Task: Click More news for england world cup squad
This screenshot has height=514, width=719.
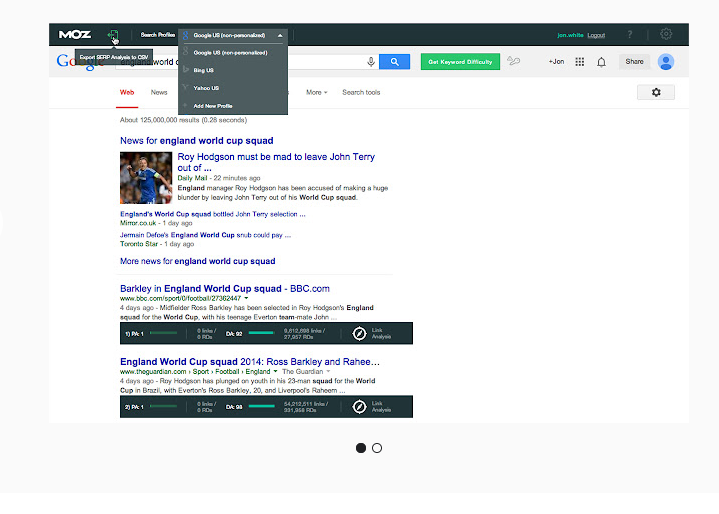Action: click(x=198, y=261)
